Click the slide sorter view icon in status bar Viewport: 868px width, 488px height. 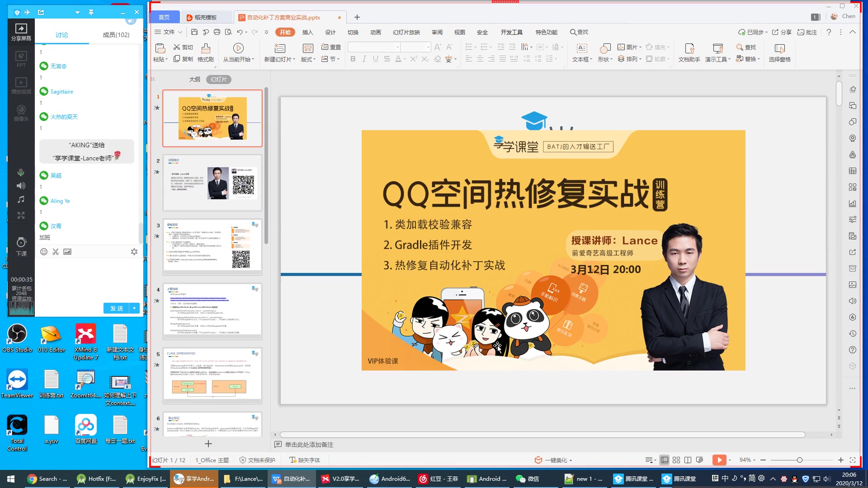(x=676, y=460)
